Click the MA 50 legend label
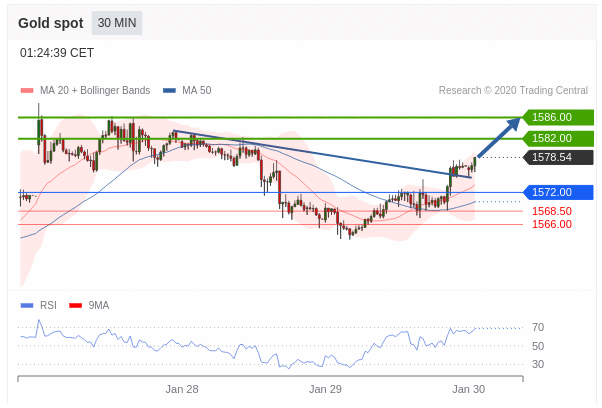 pos(197,91)
